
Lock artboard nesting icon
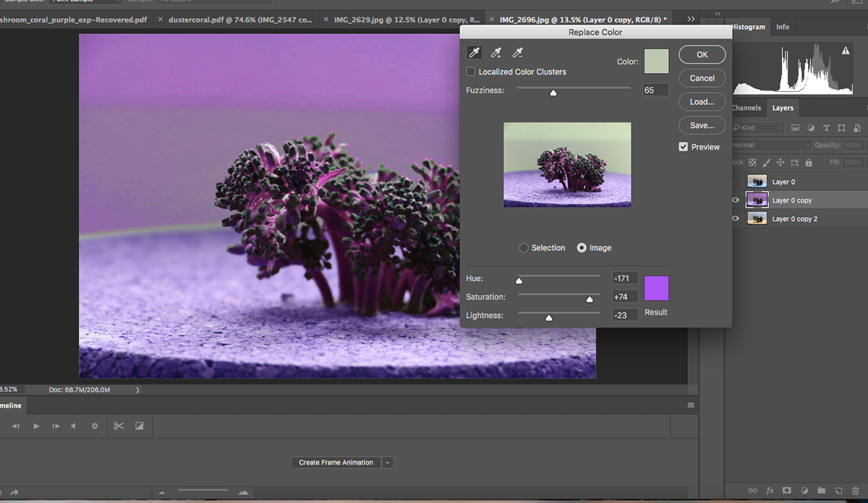(795, 163)
